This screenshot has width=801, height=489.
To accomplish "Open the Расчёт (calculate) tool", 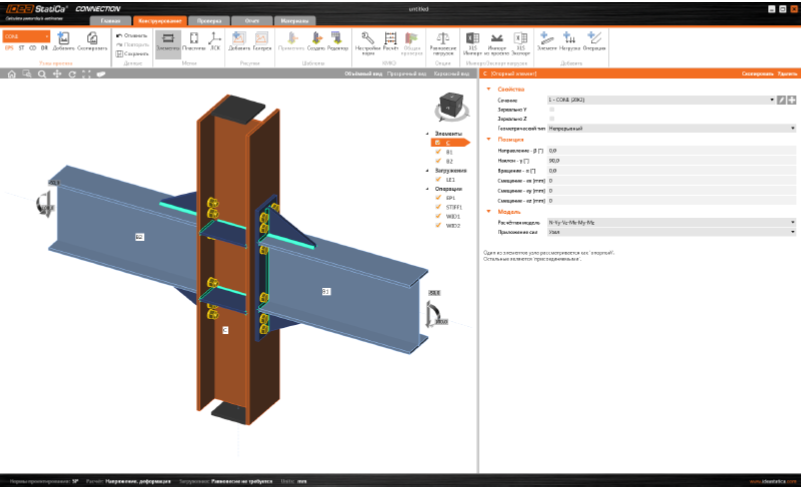I will (x=391, y=40).
